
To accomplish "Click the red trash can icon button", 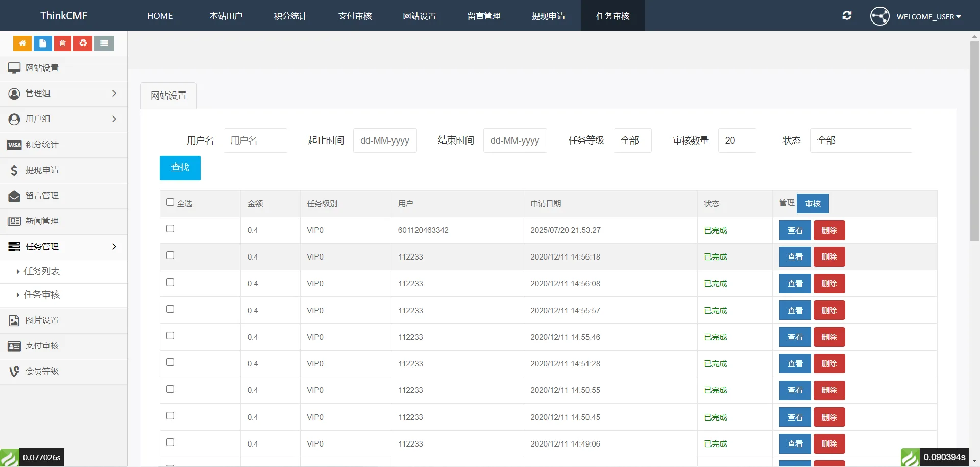I will coord(63,43).
